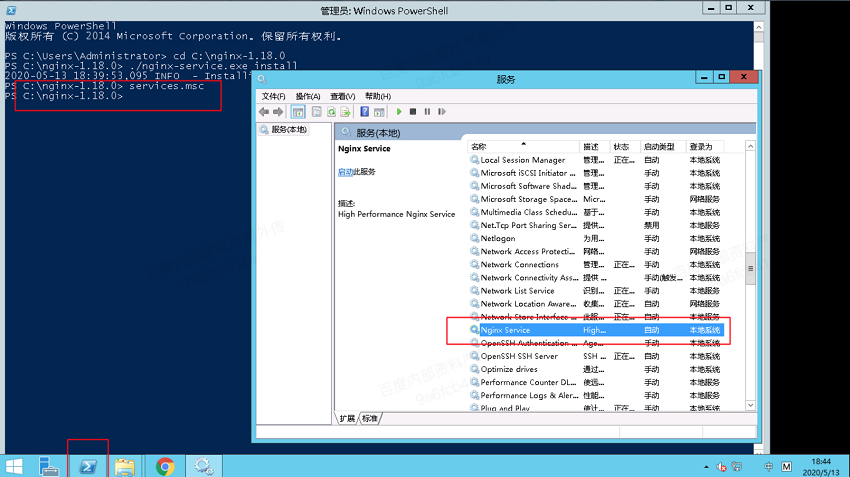Image resolution: width=850 pixels, height=477 pixels.
Task: Select Microsoft iSCSI Initiator service
Action: [596, 173]
